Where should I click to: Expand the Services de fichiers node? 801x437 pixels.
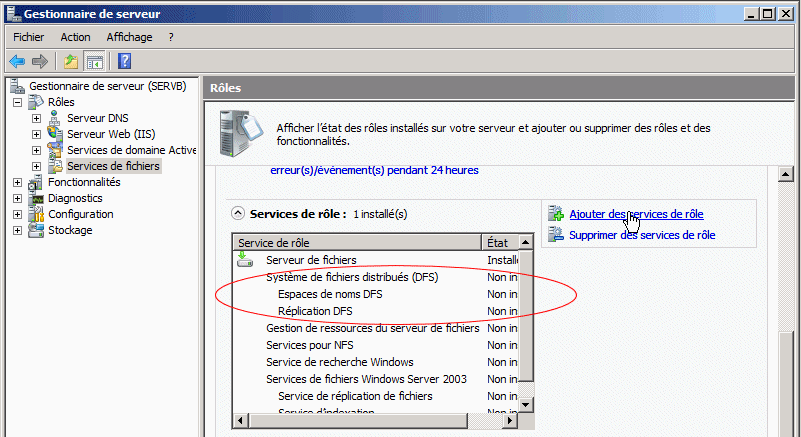(x=36, y=167)
